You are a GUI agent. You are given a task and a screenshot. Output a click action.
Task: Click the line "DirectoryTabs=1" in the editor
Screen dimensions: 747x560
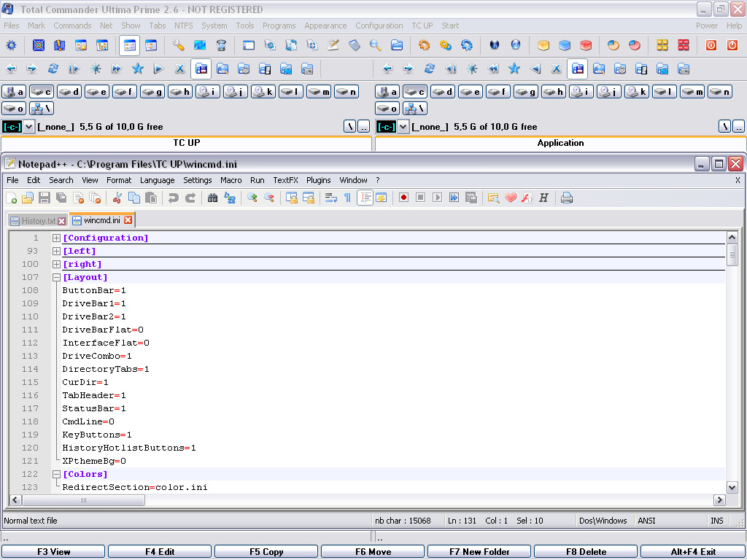106,369
